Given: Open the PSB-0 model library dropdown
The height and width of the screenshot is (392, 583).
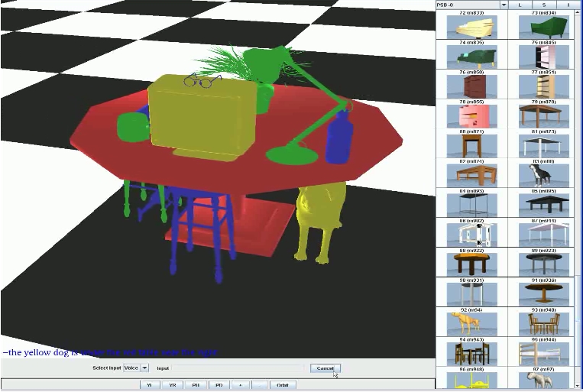Looking at the screenshot, I should (x=504, y=5).
